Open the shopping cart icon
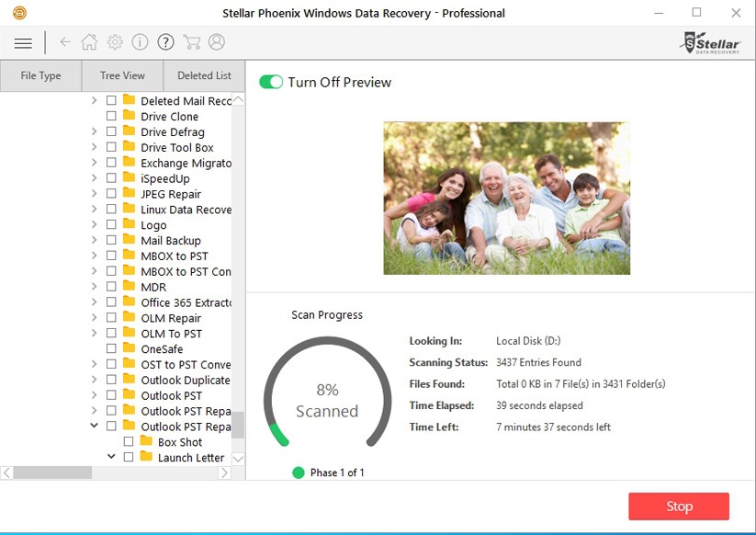 [x=191, y=42]
